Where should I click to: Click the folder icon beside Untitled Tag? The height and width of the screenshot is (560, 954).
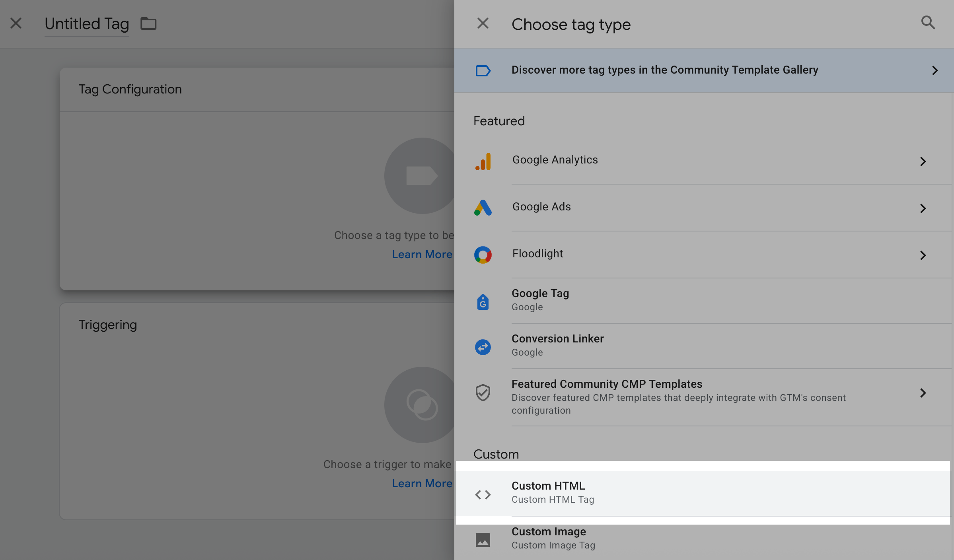[x=148, y=24]
